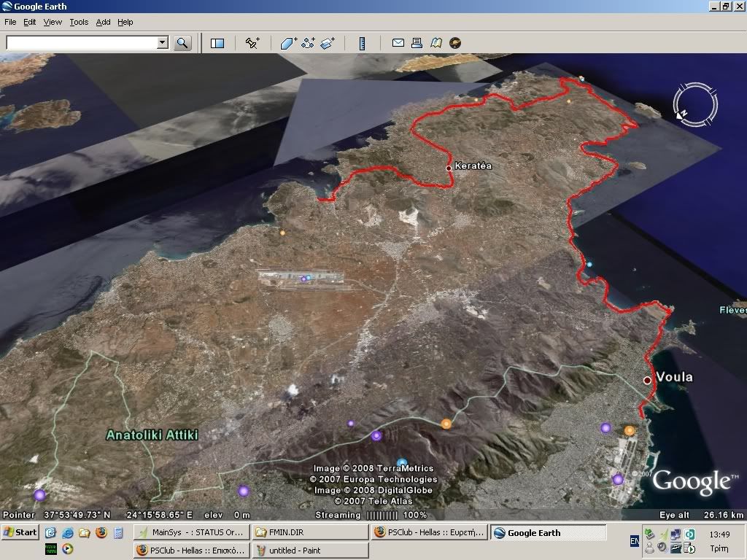This screenshot has width=747, height=560.
Task: Launch Internet Explorer from quick launch
Action: click(x=68, y=532)
